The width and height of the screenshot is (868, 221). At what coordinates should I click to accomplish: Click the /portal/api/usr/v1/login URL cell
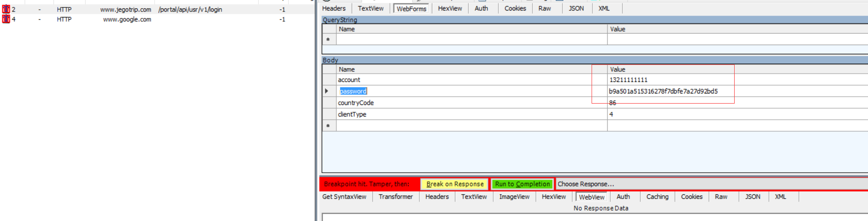point(190,9)
